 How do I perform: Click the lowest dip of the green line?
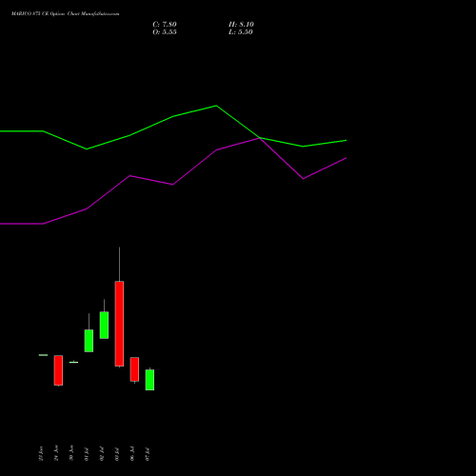click(x=87, y=149)
